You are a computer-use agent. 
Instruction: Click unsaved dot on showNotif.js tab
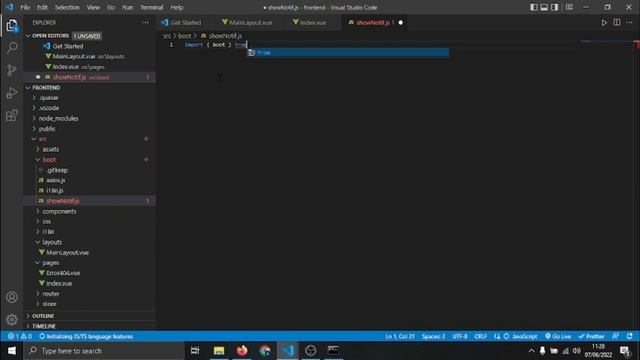point(401,22)
